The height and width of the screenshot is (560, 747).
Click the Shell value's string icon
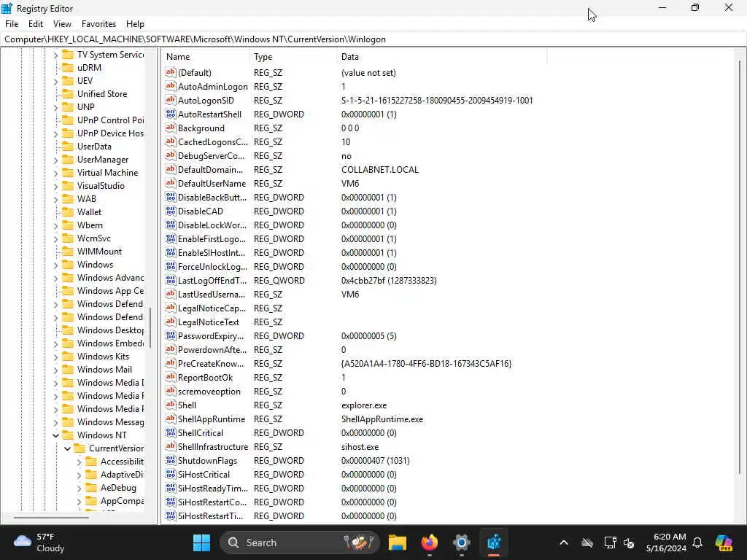coord(170,405)
